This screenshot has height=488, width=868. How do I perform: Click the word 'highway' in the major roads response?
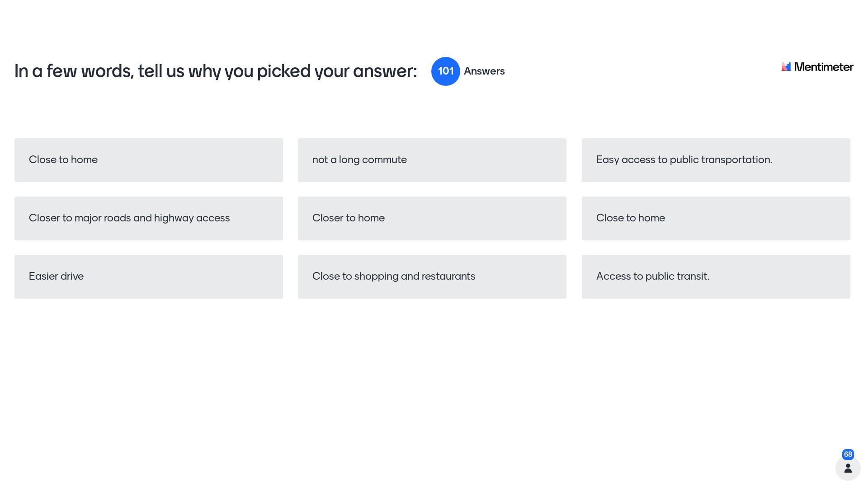point(174,218)
